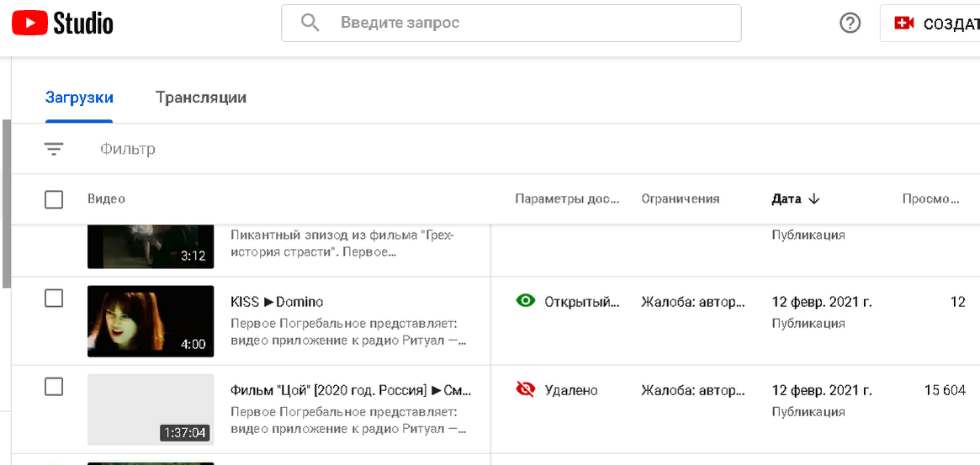
Task: Click the search magnifier icon
Action: [x=310, y=24]
